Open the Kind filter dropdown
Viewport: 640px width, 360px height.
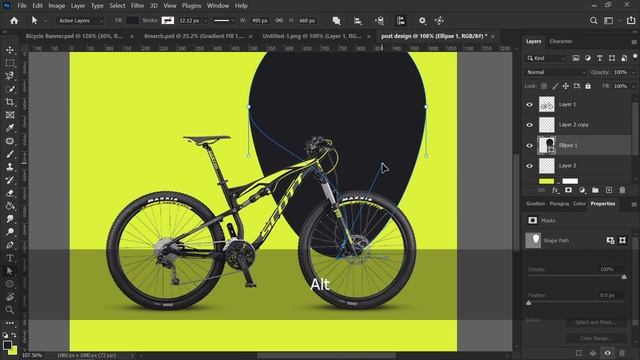[546, 58]
